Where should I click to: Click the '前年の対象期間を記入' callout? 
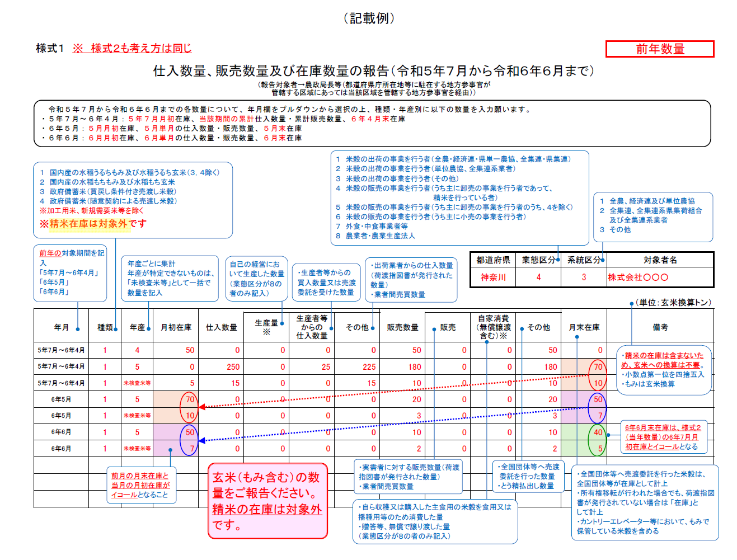(71, 272)
